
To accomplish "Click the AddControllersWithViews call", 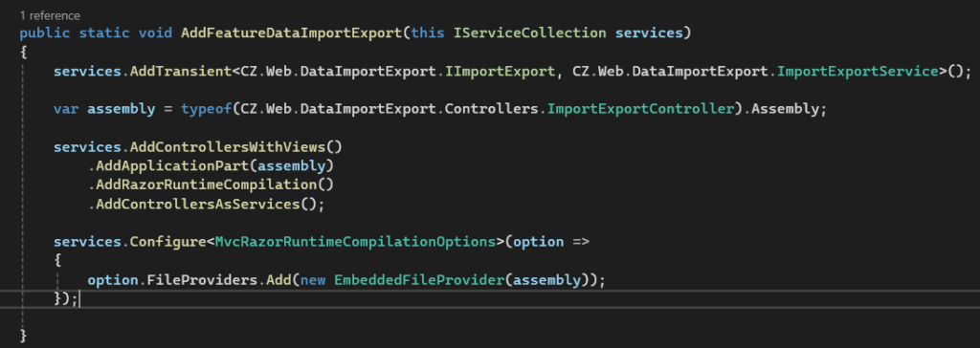I will point(228,147).
